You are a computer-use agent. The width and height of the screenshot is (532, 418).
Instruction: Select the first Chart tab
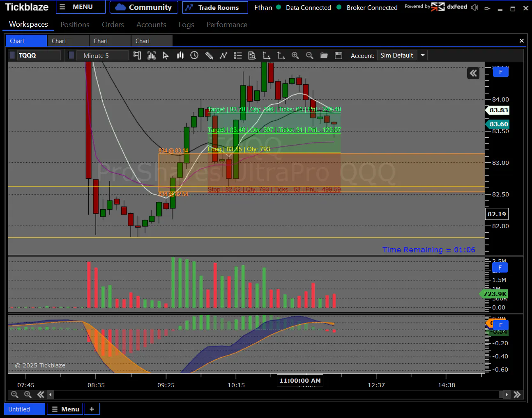(x=26, y=41)
